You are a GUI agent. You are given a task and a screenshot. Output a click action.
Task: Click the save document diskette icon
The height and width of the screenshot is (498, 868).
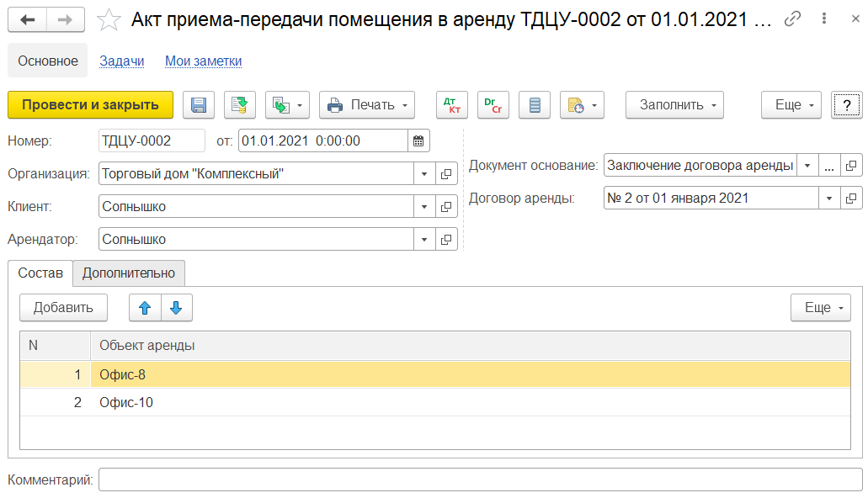(x=199, y=105)
